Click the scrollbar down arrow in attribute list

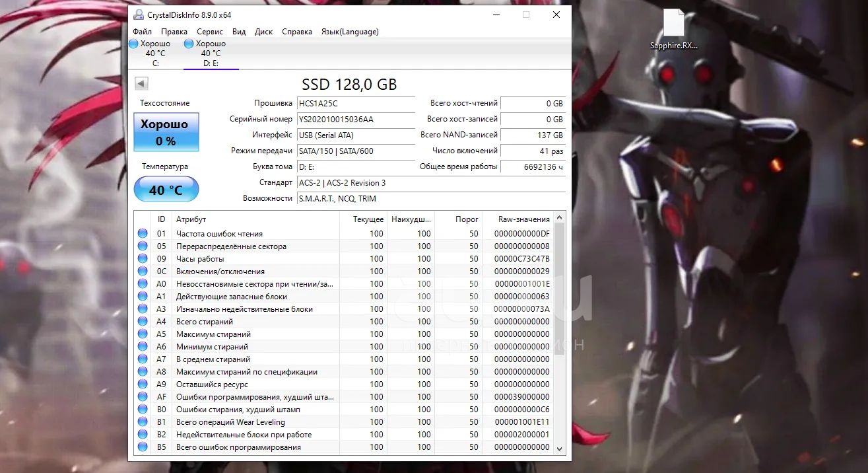click(x=560, y=448)
